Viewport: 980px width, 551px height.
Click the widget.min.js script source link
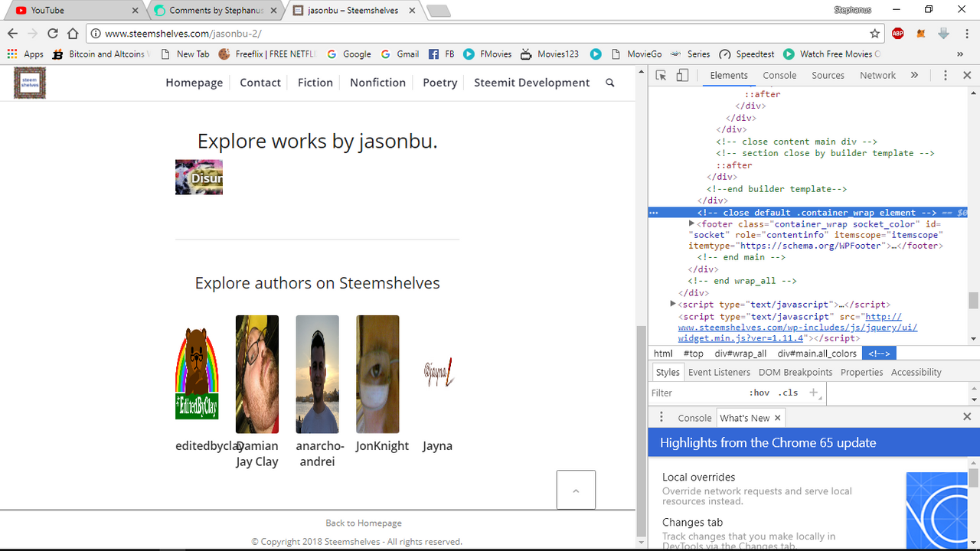pyautogui.click(x=796, y=328)
